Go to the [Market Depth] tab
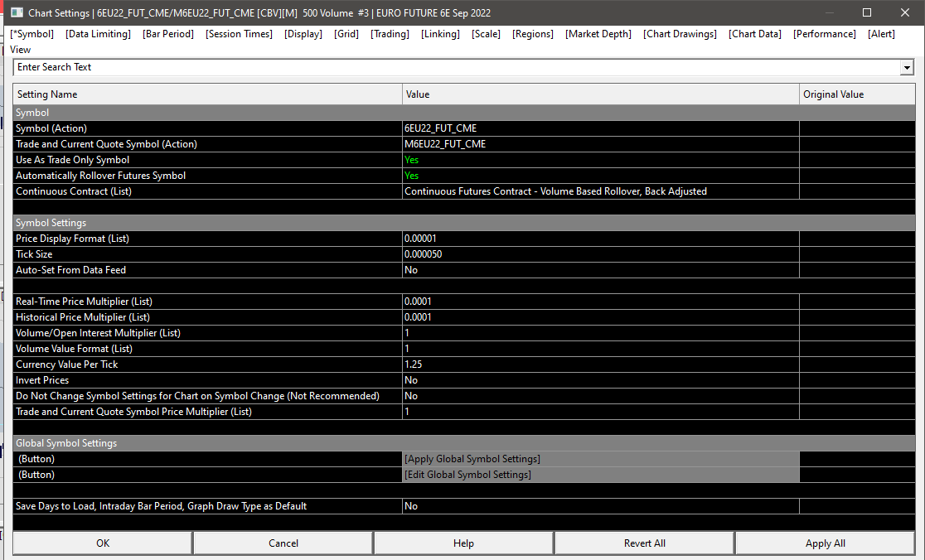This screenshot has height=560, width=925. tap(598, 34)
